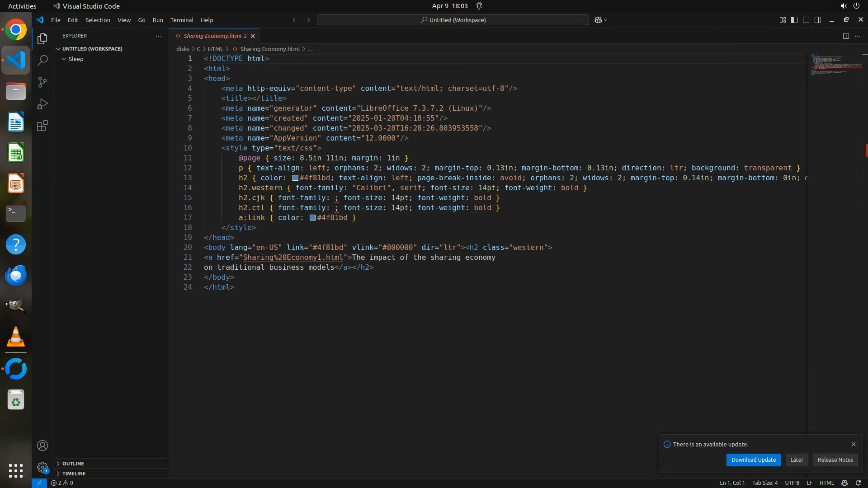868x488 pixels.
Task: Toggle the Primary Side Bar visibility
Action: (x=794, y=20)
